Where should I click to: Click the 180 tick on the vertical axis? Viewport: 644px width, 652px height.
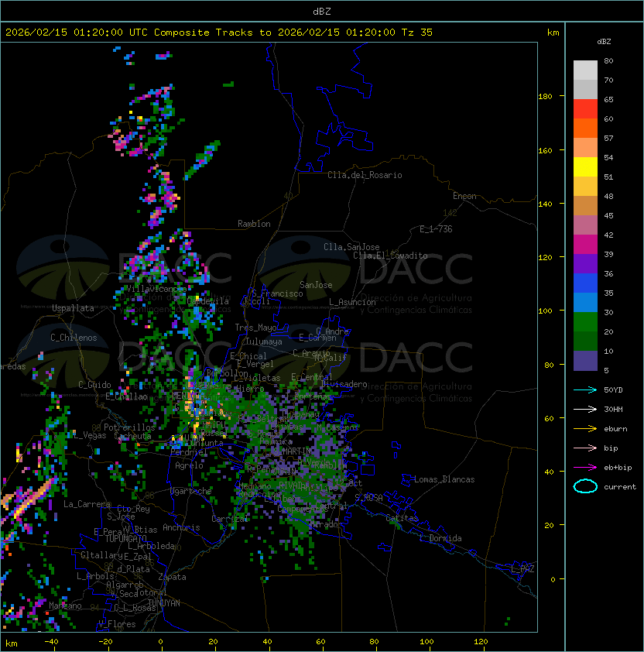[x=545, y=97]
